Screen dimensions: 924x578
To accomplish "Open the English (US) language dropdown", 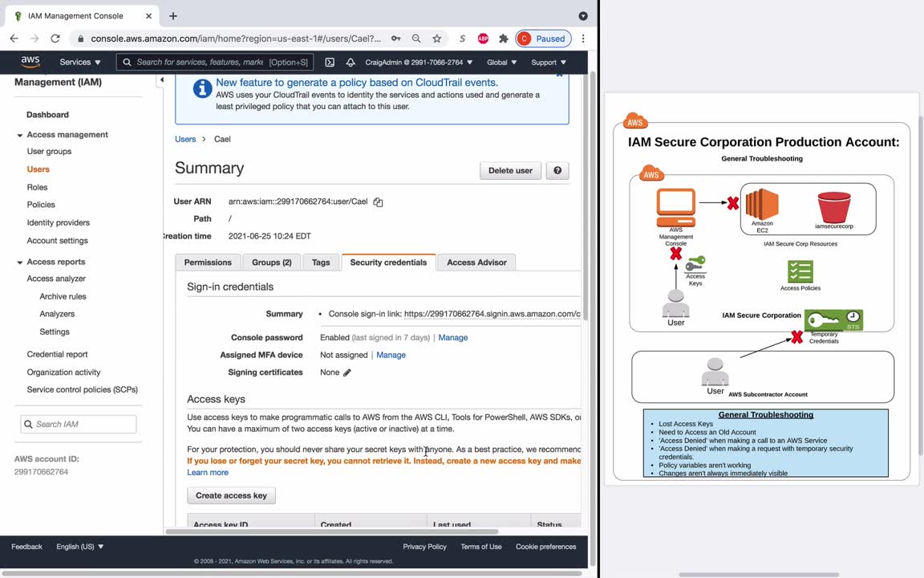I will coord(79,547).
